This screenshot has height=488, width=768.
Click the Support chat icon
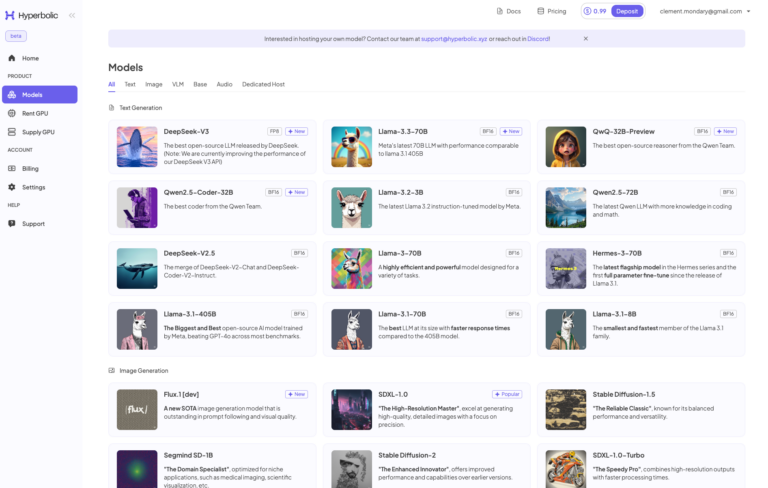click(x=12, y=223)
